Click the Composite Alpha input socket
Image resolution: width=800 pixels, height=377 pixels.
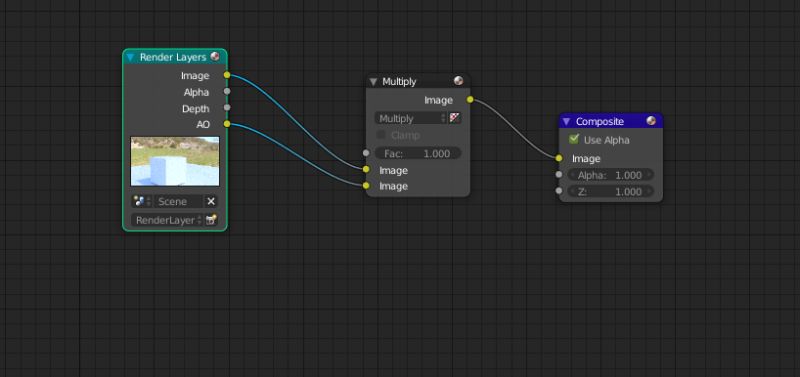[559, 174]
